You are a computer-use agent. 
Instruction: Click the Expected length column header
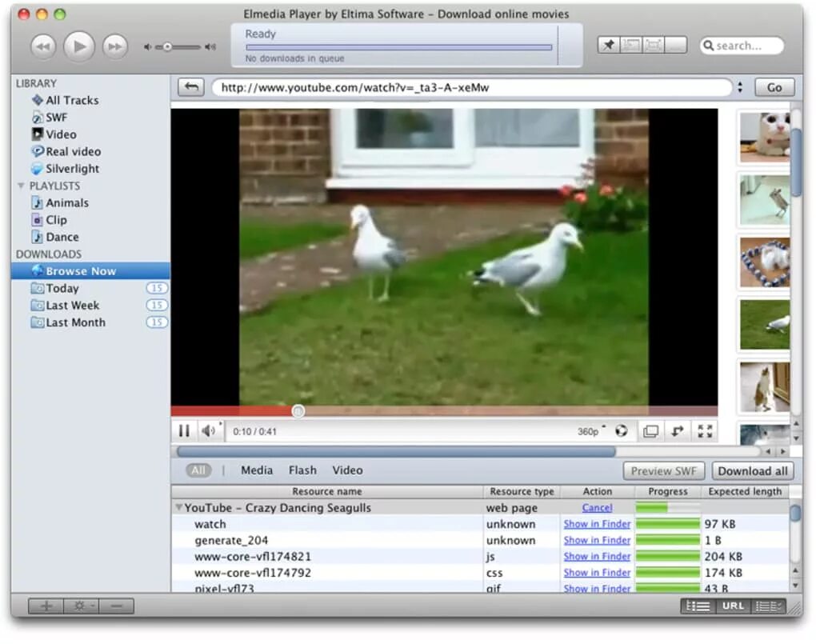click(745, 491)
